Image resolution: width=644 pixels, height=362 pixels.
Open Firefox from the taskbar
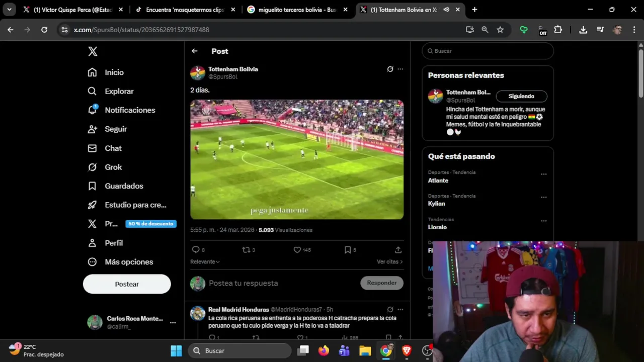324,351
